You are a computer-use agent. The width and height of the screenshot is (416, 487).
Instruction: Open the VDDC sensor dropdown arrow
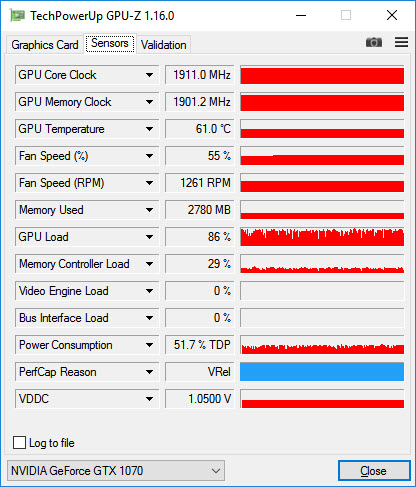[149, 399]
